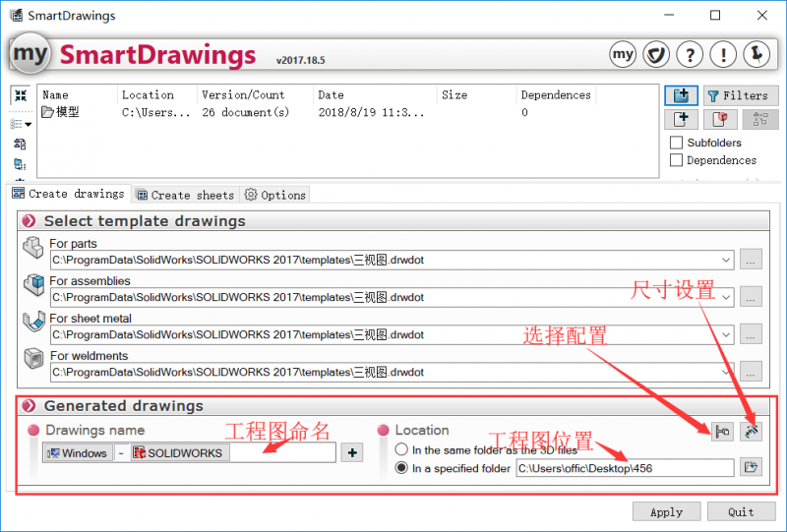Click the Filters button
Image resolution: width=787 pixels, height=532 pixels.
point(741,95)
